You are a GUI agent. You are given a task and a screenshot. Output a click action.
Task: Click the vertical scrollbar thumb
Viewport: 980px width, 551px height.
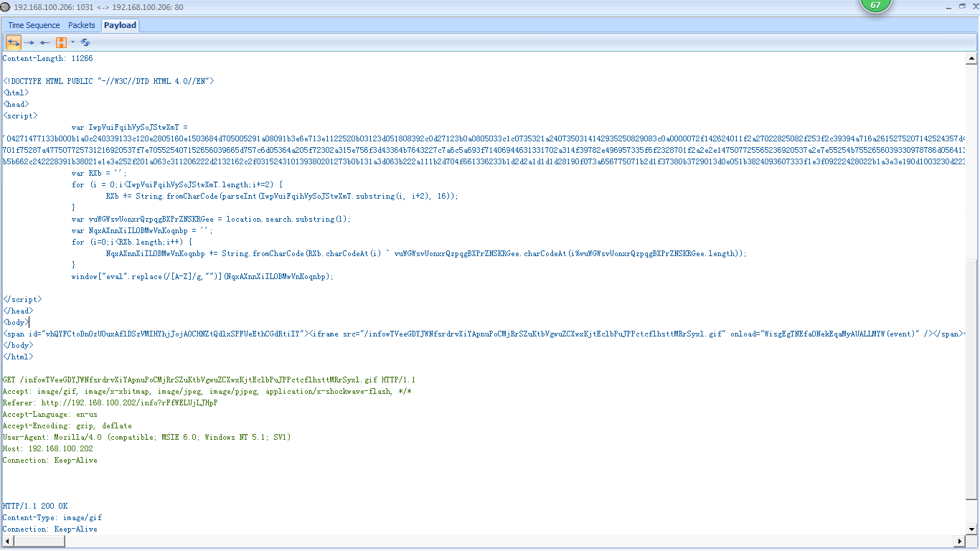(972, 380)
